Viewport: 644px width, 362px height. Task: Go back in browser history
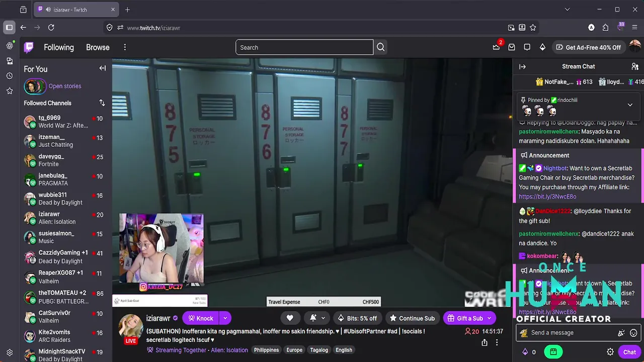[23, 28]
